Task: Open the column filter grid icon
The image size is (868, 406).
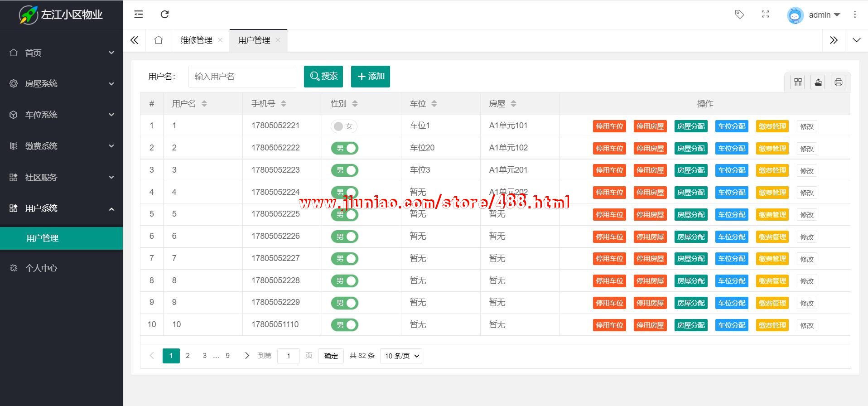Action: point(797,82)
